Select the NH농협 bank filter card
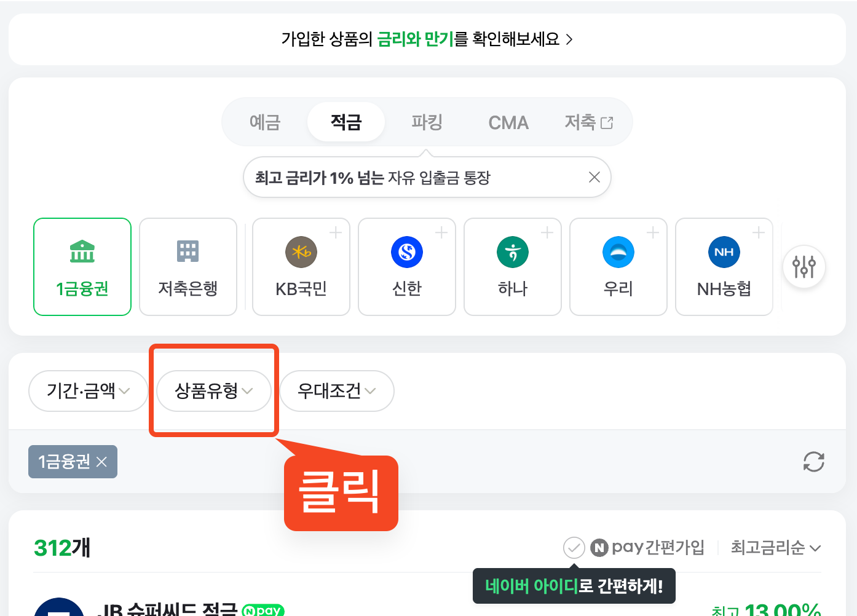Screen dimensions: 857x616 [724, 267]
